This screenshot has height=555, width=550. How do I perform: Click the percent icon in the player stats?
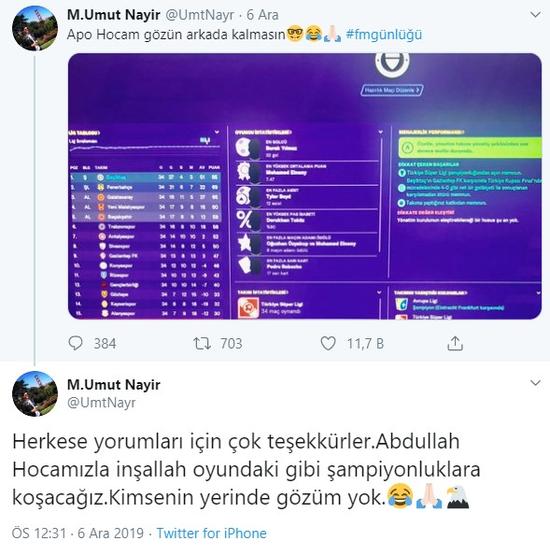click(x=245, y=219)
